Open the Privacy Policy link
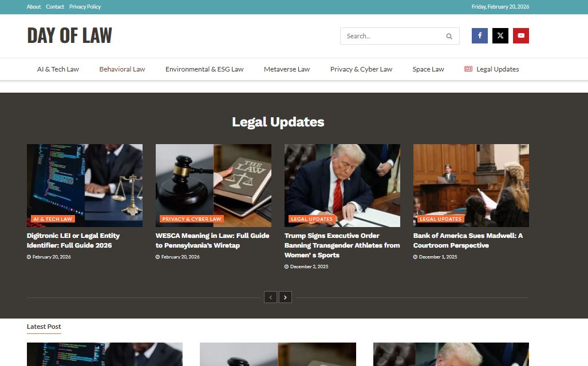 [x=85, y=7]
